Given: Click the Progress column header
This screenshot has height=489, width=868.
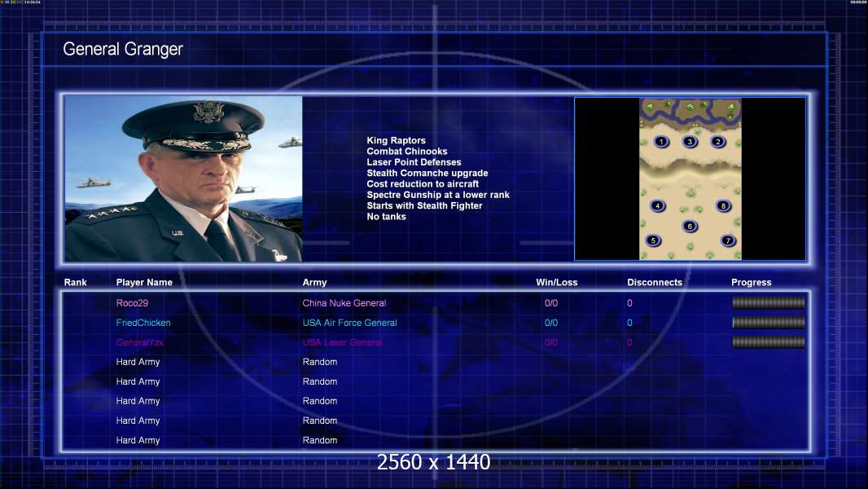Looking at the screenshot, I should click(752, 283).
